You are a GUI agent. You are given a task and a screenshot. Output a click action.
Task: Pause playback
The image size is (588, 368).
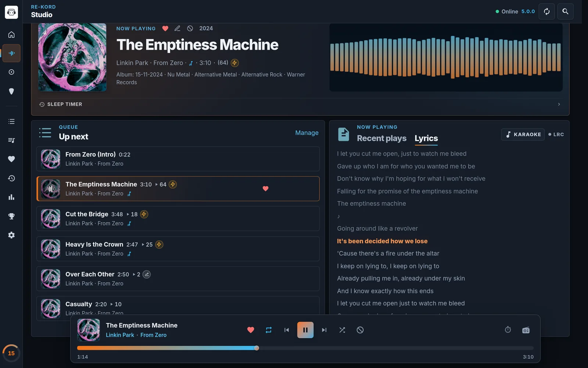(305, 330)
